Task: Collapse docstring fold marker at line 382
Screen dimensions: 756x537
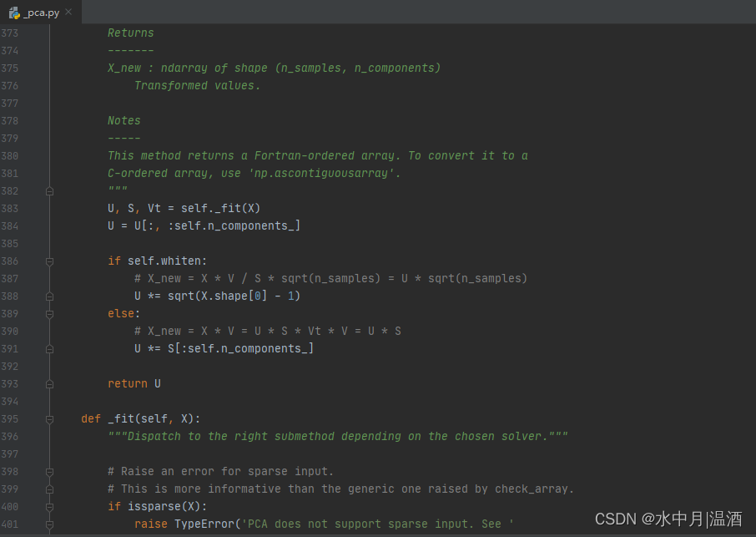Action: click(x=49, y=191)
